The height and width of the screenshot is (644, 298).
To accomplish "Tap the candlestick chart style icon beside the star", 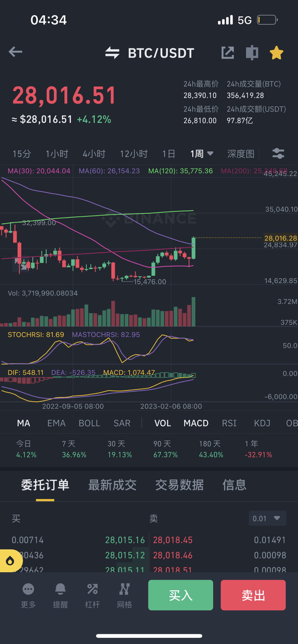I will (252, 52).
